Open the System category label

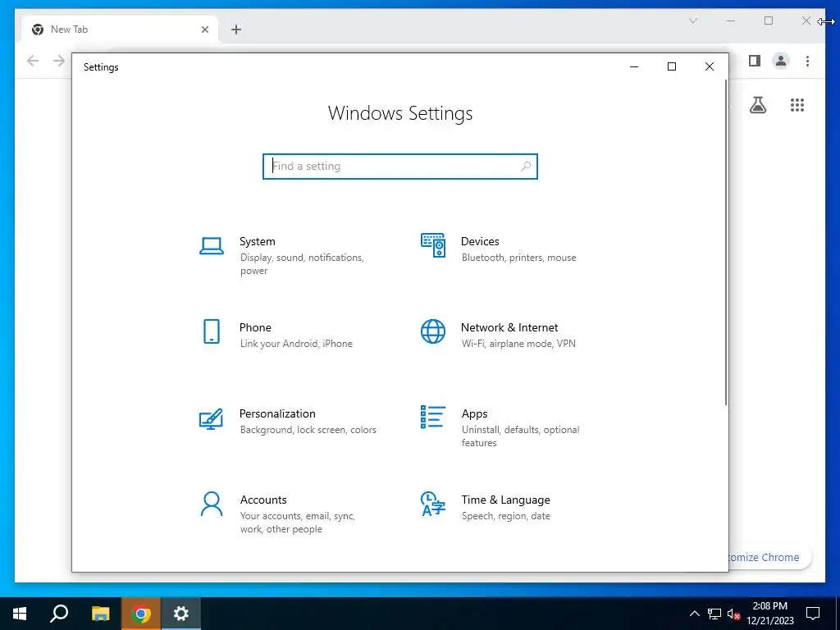[257, 242]
